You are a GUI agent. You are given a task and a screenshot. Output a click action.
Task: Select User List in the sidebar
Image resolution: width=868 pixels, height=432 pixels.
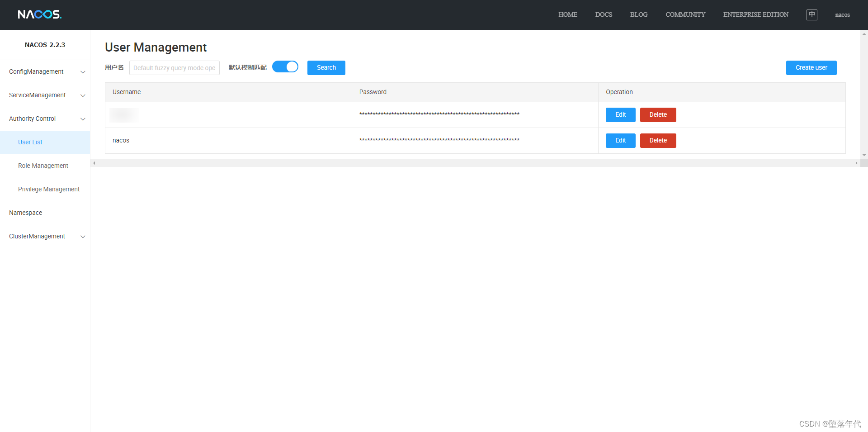coord(45,142)
